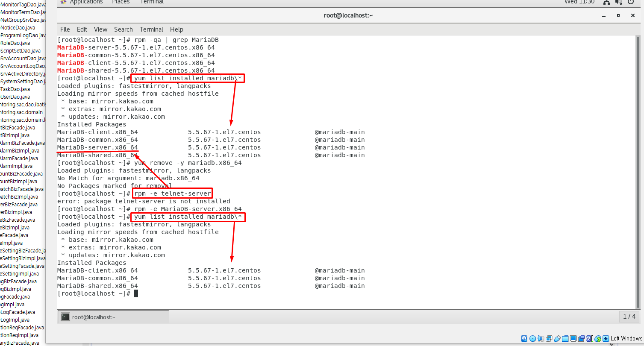
Task: Click the VirtualBox network adapters icon
Action: (x=549, y=339)
